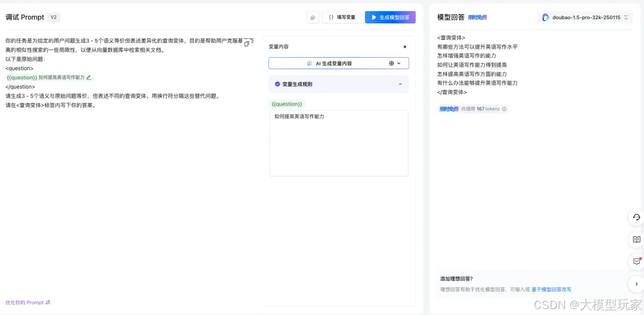Image resolution: width=644 pixels, height=315 pixels.
Task: Click response line 有哪些方法可以提升英语写作水平
Action: [477, 47]
